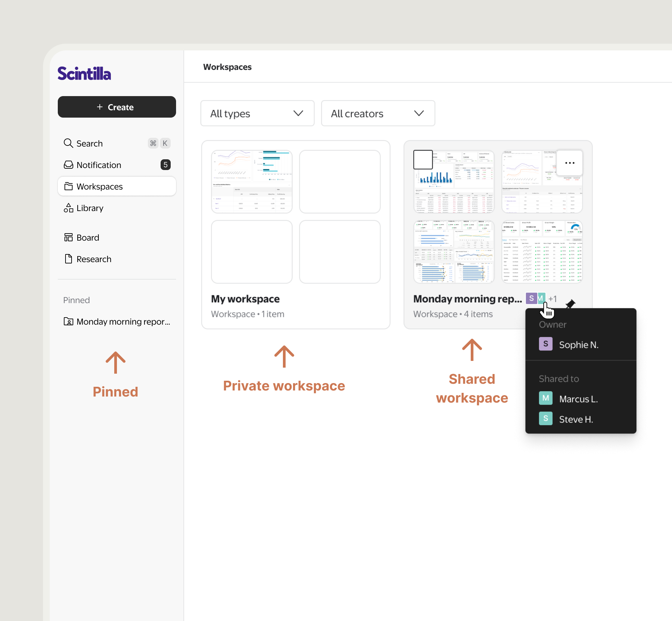
Task: Select Sophie N. owner name
Action: pos(579,345)
